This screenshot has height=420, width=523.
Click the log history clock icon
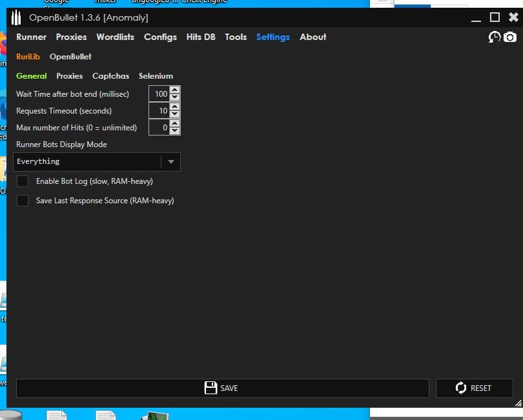pos(495,37)
